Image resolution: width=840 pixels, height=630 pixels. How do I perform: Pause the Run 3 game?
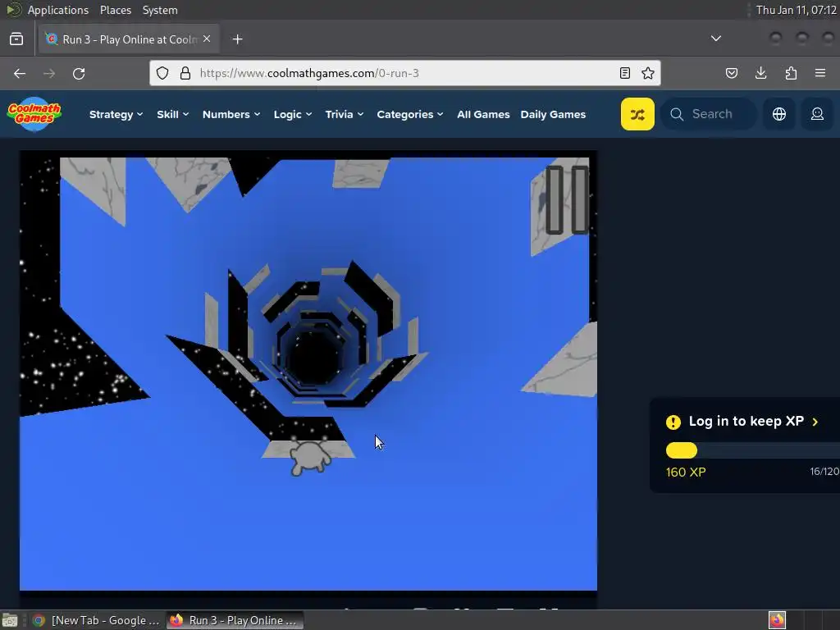click(x=567, y=200)
